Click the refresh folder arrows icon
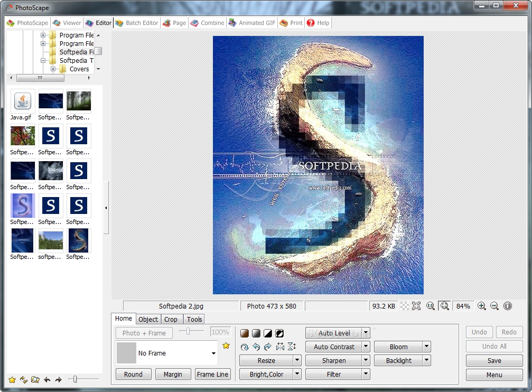This screenshot has width=532, height=392. [23, 380]
